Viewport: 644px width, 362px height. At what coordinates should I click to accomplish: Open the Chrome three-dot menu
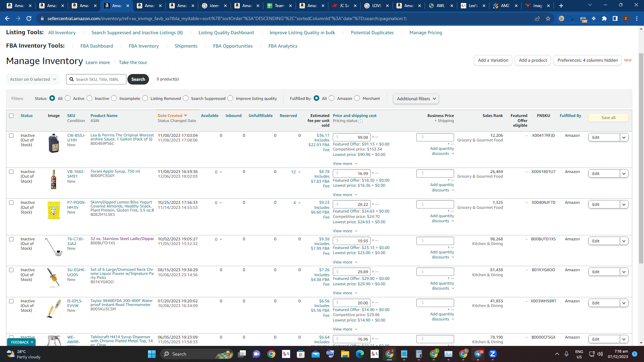click(637, 18)
